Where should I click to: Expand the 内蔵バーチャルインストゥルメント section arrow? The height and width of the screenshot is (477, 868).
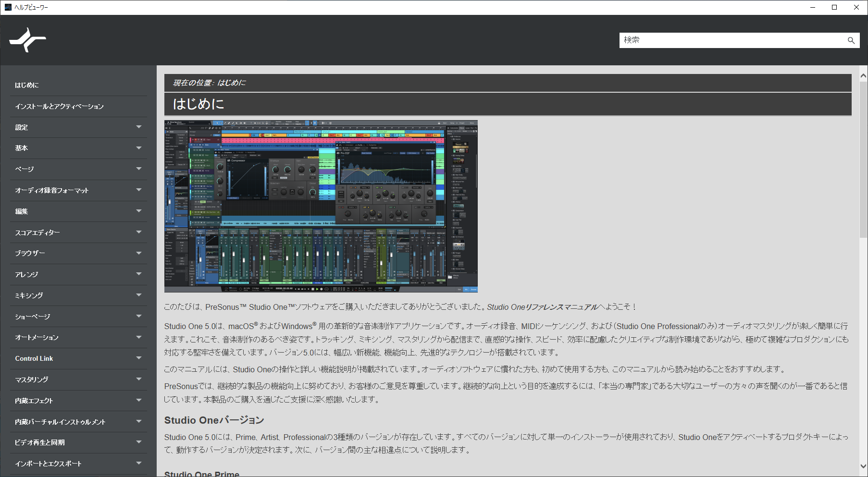(x=139, y=421)
